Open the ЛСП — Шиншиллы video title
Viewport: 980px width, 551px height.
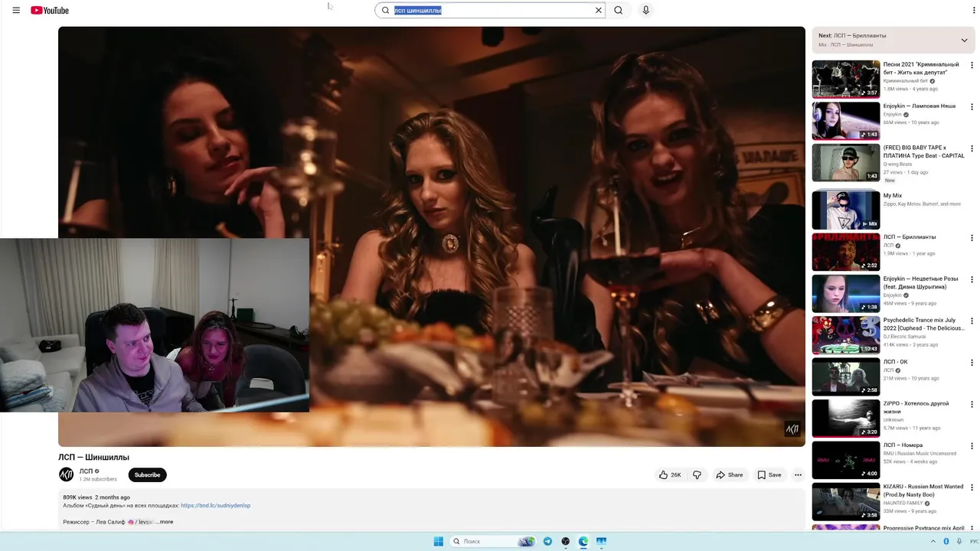(x=93, y=457)
